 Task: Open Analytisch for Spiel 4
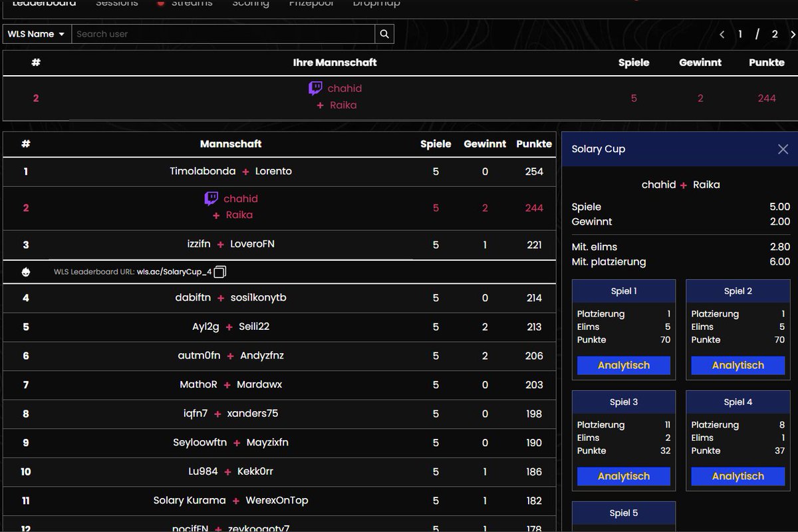tap(738, 476)
